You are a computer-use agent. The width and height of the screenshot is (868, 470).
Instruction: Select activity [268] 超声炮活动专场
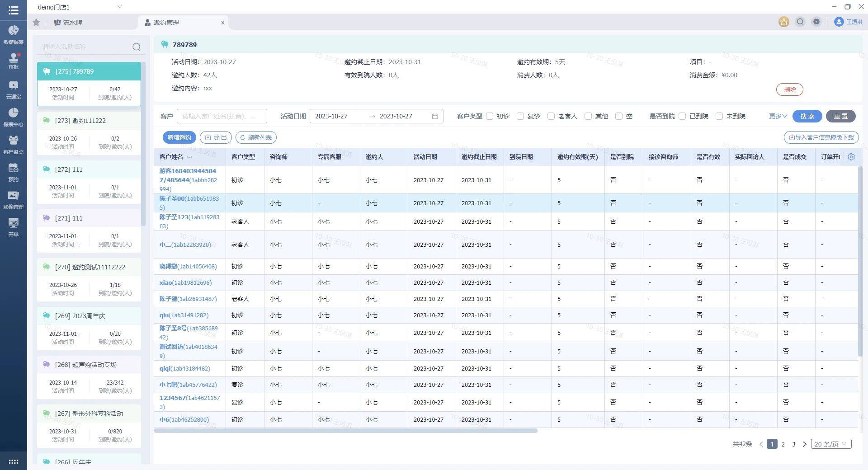[89, 377]
